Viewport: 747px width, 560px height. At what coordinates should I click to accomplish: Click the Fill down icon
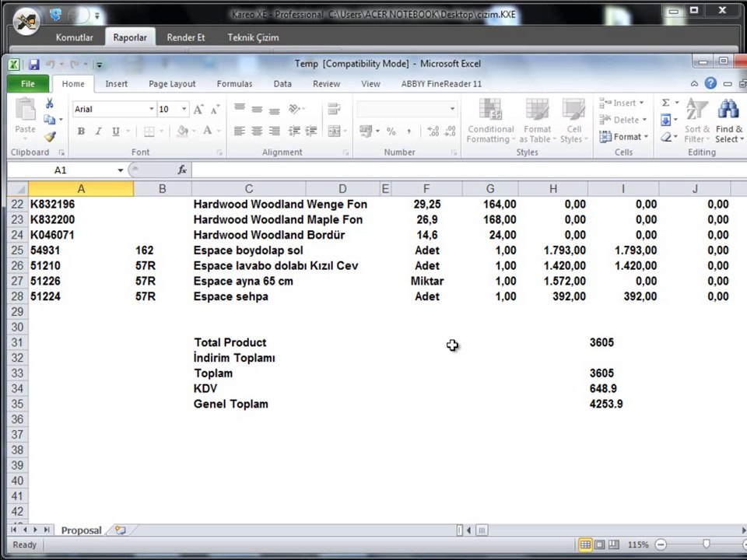tap(666, 120)
